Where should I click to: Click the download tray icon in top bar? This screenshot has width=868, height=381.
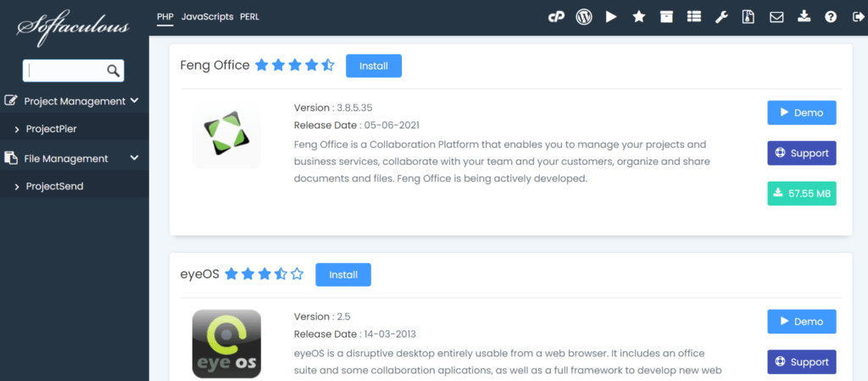804,17
